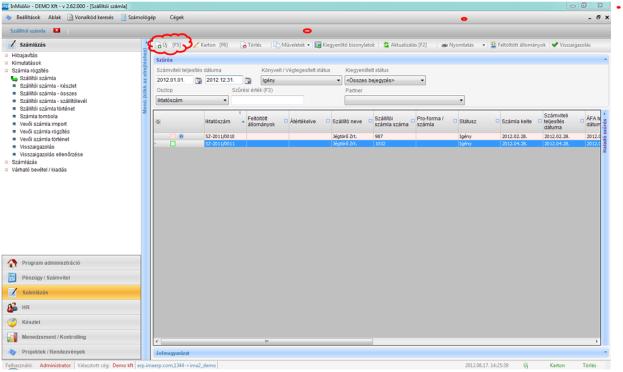Click the Műveletek document icon

pyautogui.click(x=276, y=45)
